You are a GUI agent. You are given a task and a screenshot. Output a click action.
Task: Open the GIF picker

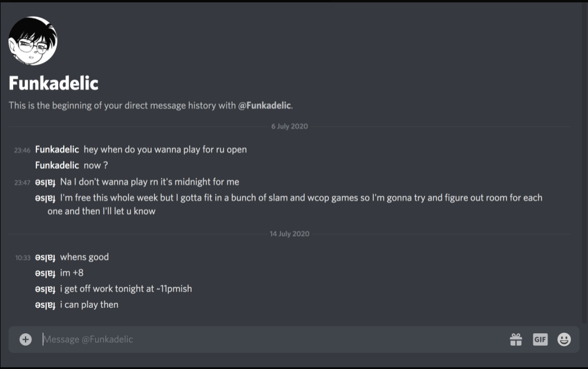click(x=540, y=339)
